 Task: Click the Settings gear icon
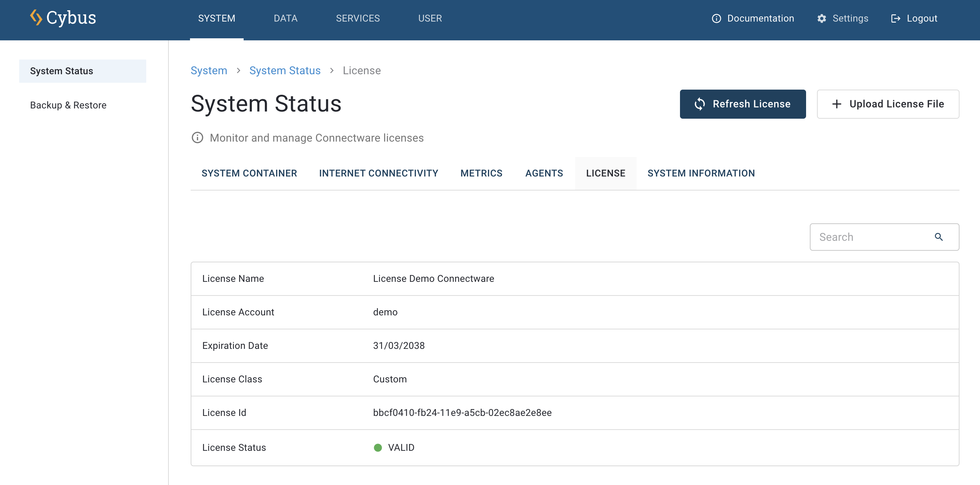(x=821, y=18)
